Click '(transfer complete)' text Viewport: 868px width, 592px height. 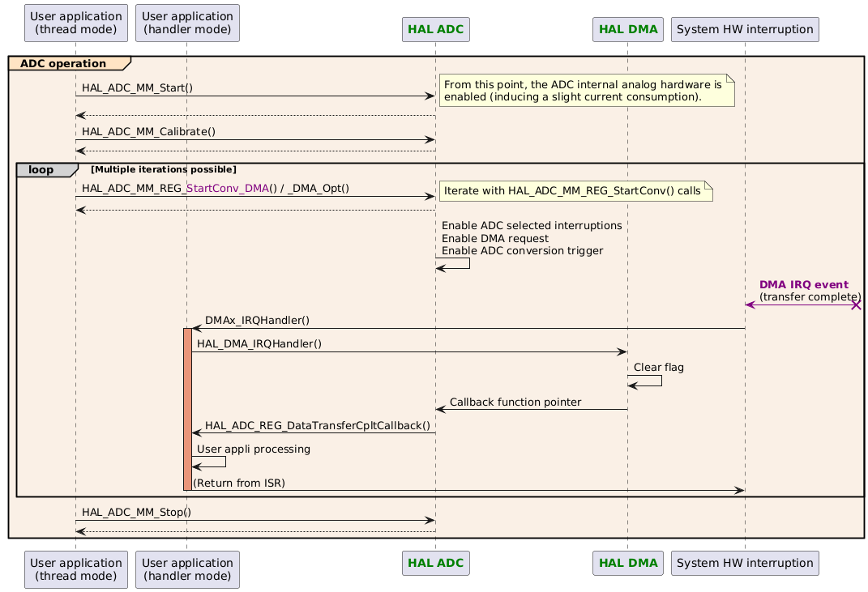tap(810, 297)
